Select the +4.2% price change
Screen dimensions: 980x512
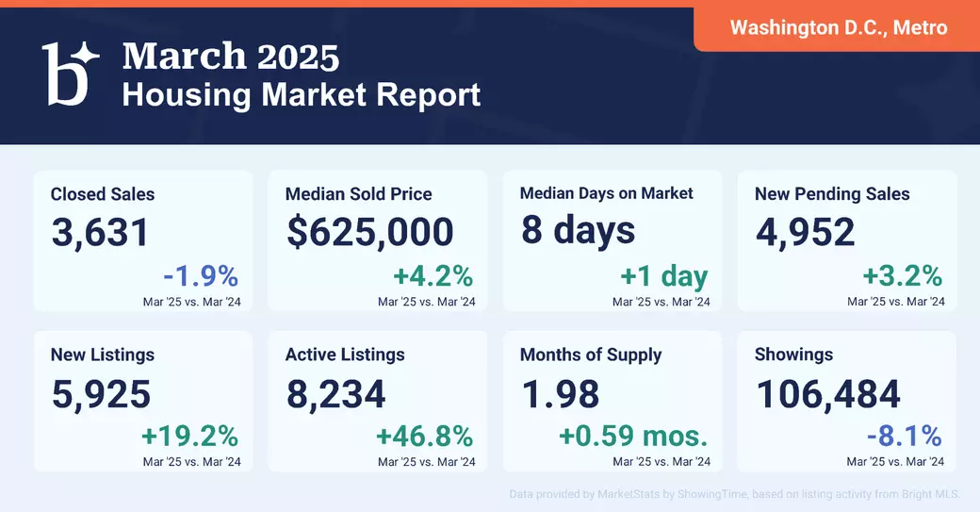click(433, 275)
